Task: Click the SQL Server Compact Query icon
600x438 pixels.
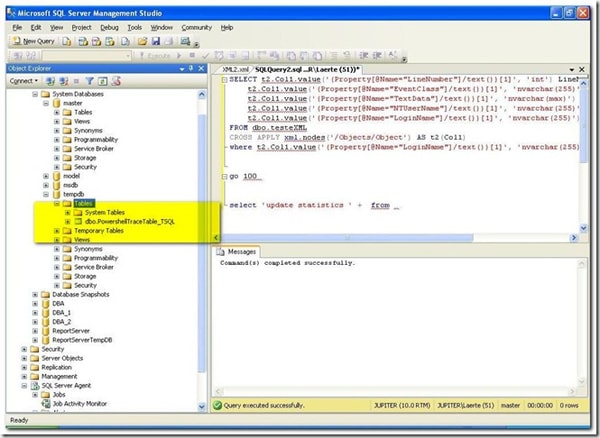Action: coord(125,41)
